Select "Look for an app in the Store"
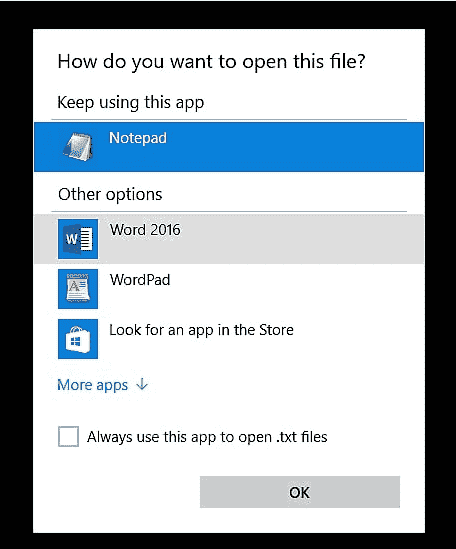The image size is (456, 549). 201,330
